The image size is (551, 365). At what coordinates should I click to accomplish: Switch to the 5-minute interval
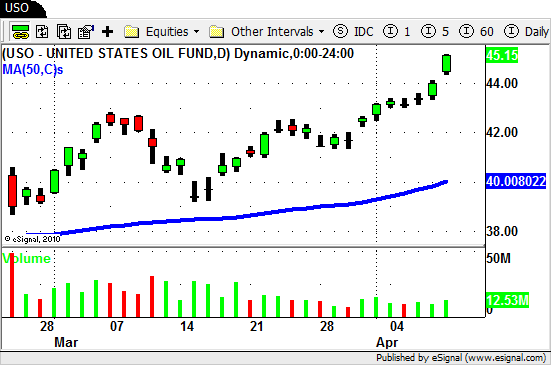(435, 32)
